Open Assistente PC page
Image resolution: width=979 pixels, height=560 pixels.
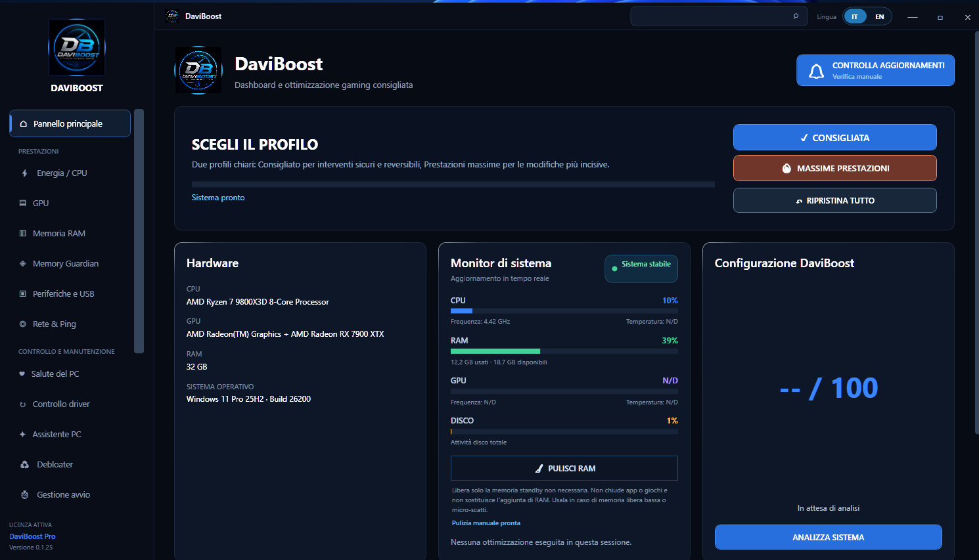click(x=70, y=435)
